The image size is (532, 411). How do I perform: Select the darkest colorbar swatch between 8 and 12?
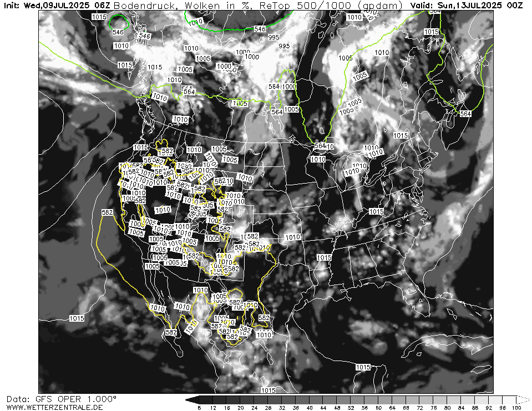click(206, 400)
